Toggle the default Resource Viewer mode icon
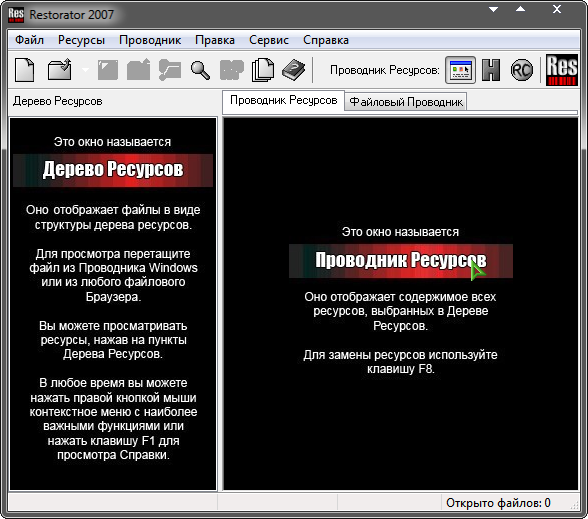Screen dimensions: 588x519 [460, 70]
